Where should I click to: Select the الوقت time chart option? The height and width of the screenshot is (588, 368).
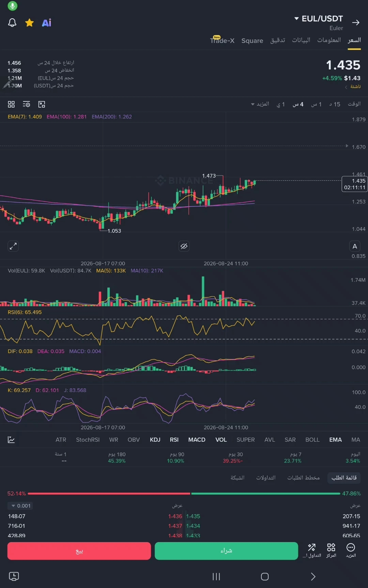coord(354,104)
